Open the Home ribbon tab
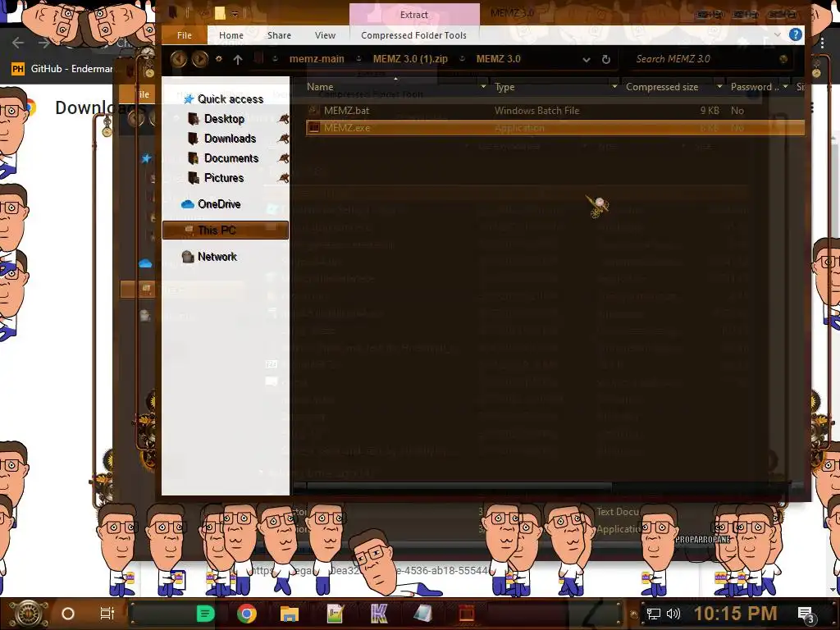 point(231,35)
